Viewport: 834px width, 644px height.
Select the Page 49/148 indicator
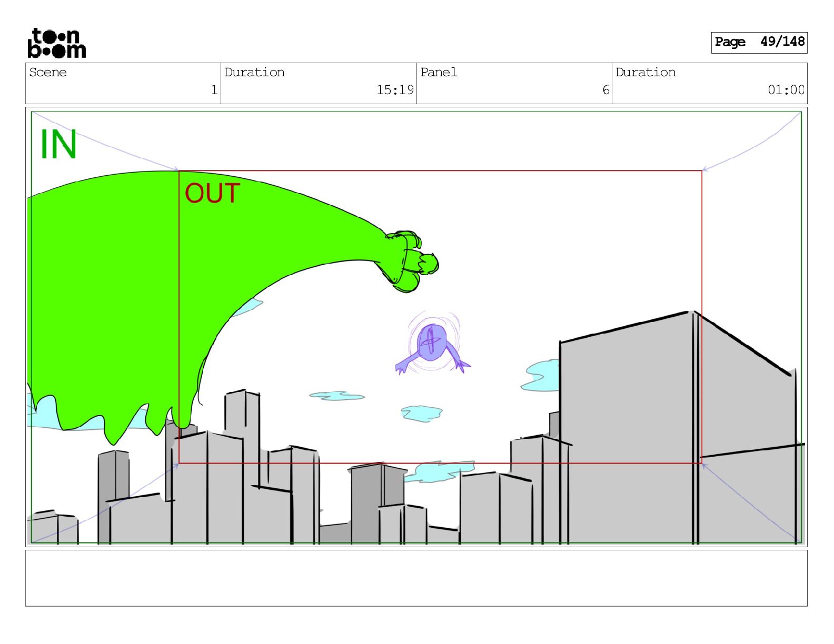tap(759, 42)
